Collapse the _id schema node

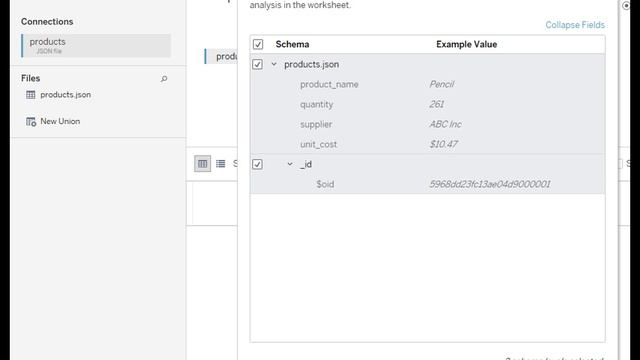pos(290,164)
